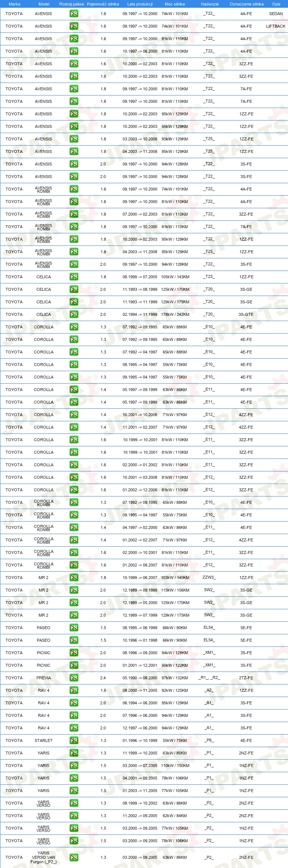Viewport: 288px width, 868px height.
Task: Select fuel icon for COROLLA 02.2000 -> 01.2002
Action: pyautogui.click(x=74, y=465)
